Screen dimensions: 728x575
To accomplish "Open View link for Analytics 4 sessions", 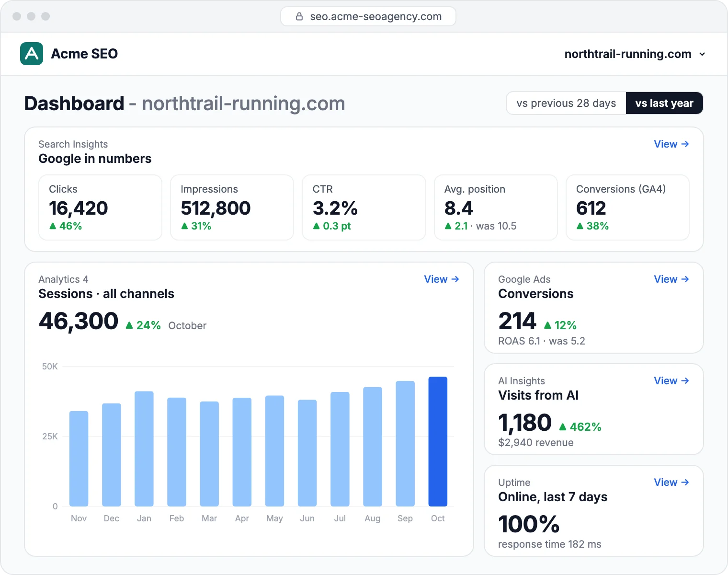I will (x=442, y=279).
